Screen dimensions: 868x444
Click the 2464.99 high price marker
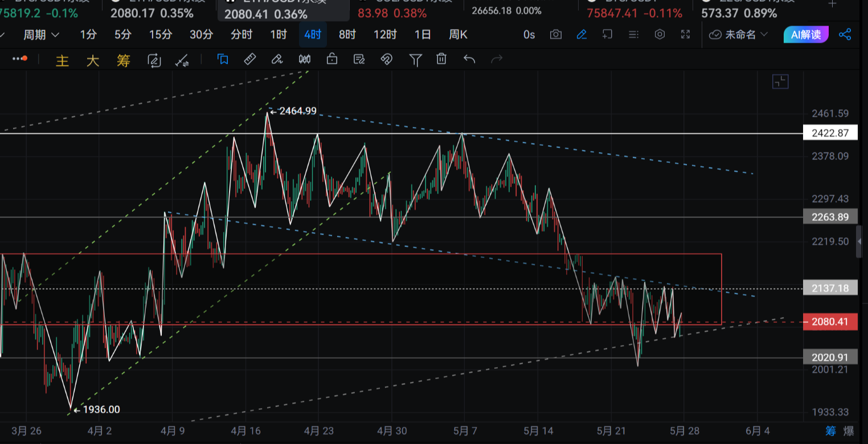pos(293,111)
